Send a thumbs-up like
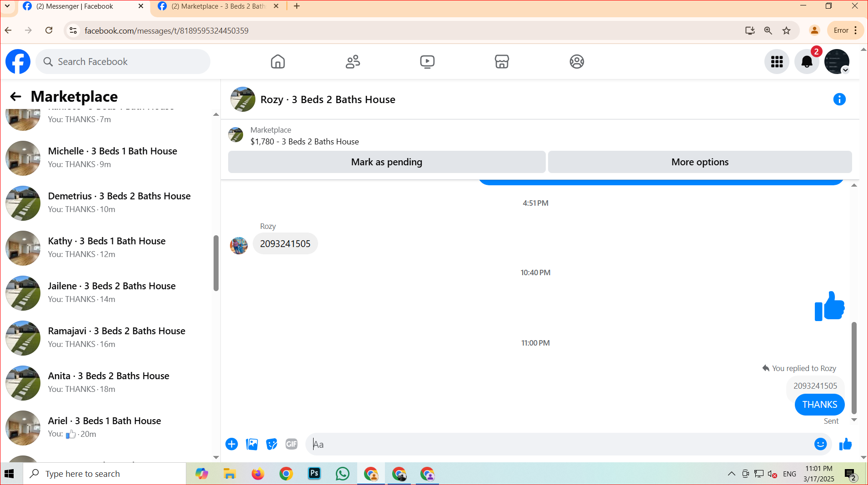 pyautogui.click(x=845, y=444)
